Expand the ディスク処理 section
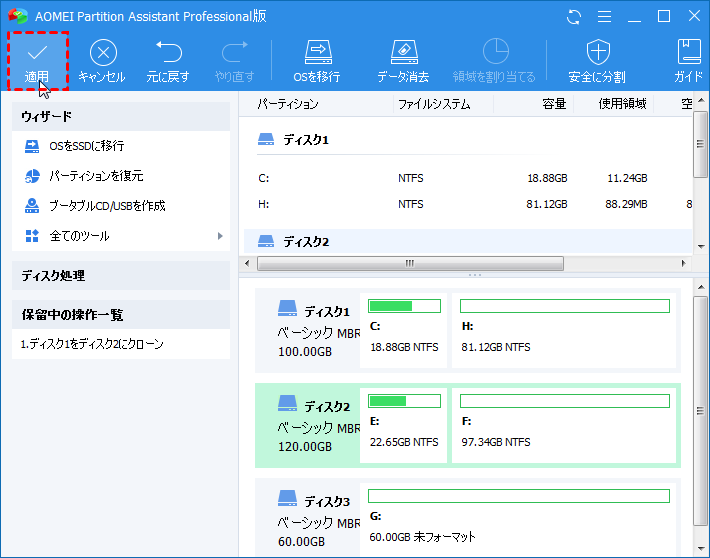Viewport: 710px width, 558px height. (121, 275)
